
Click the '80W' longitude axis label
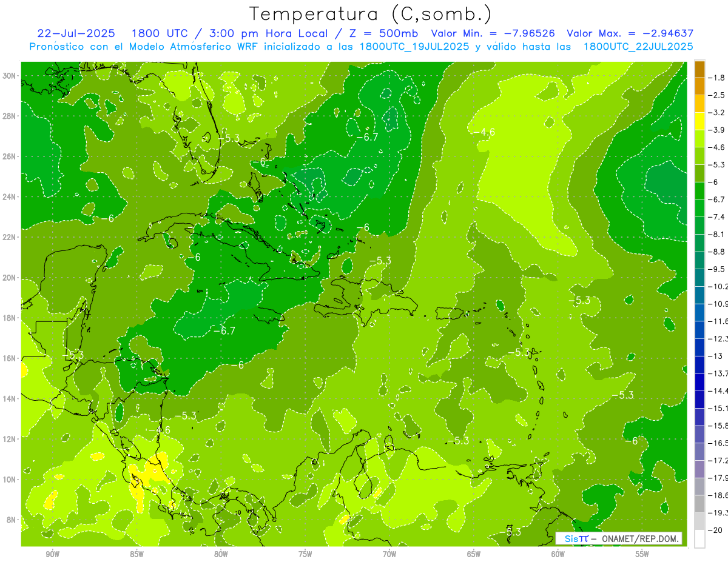click(221, 555)
